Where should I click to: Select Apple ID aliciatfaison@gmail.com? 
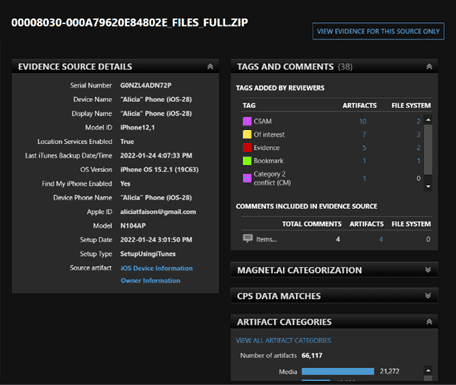click(x=158, y=212)
